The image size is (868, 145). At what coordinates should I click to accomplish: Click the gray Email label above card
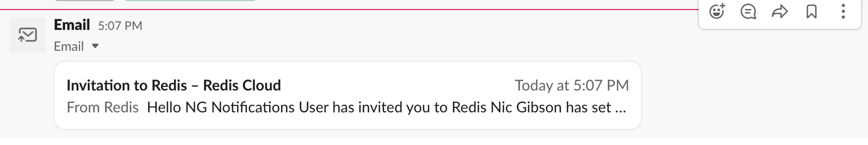click(69, 46)
